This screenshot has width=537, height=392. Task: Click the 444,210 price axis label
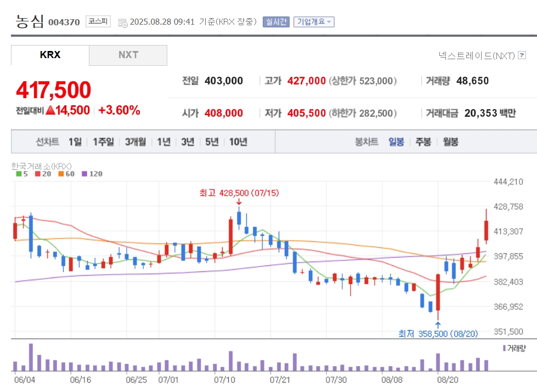(508, 182)
